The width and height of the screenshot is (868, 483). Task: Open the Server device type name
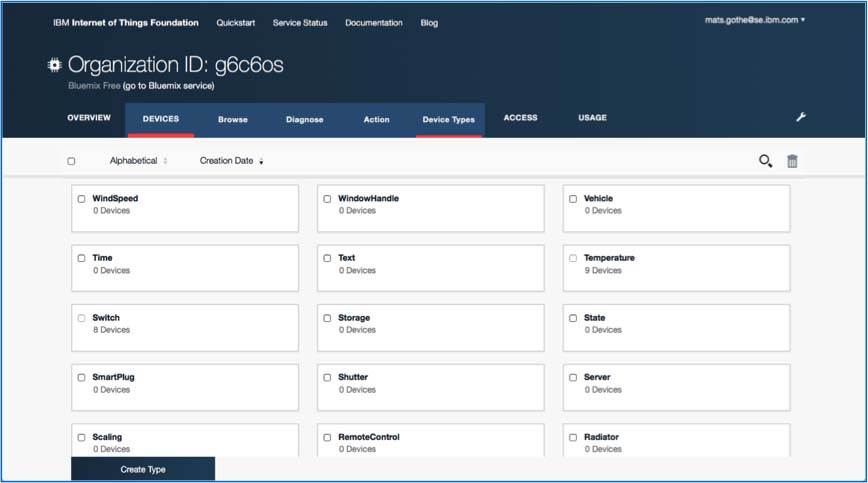(x=597, y=377)
